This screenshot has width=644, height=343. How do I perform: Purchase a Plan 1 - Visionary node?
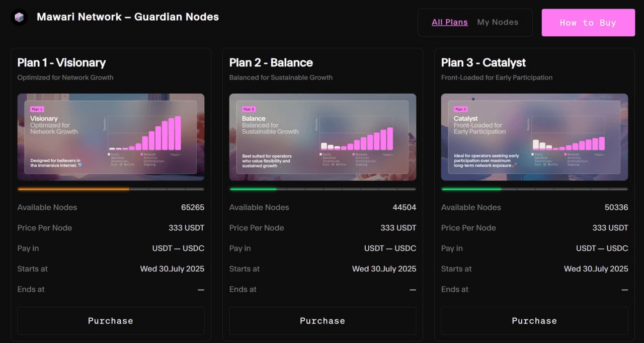point(111,321)
